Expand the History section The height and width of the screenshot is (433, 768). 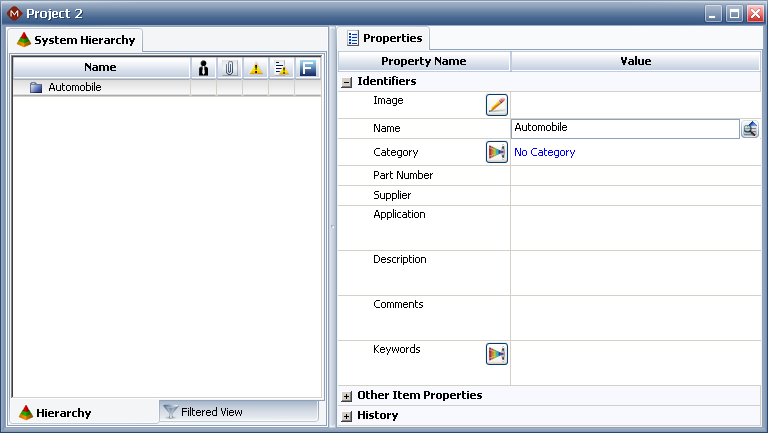click(x=347, y=416)
